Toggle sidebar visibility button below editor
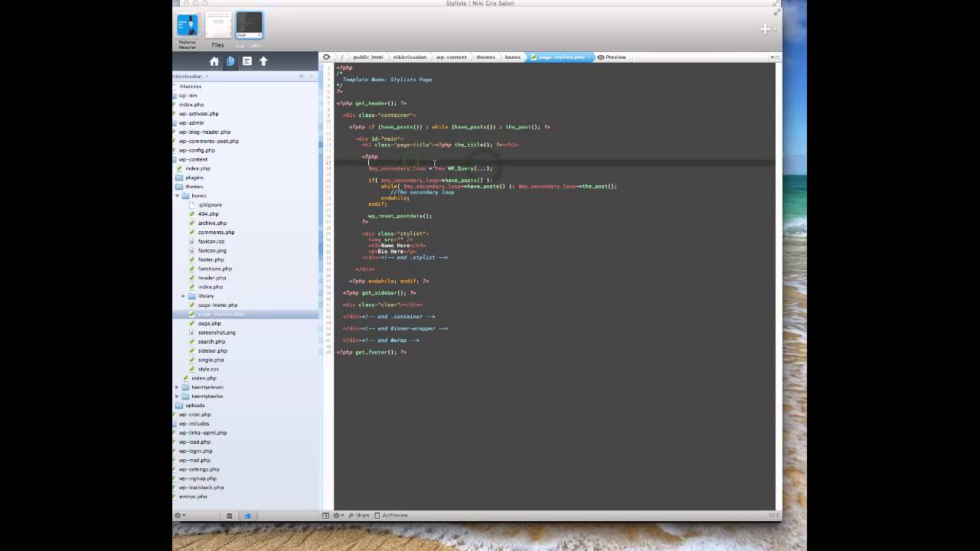This screenshot has width=980, height=551. [325, 516]
